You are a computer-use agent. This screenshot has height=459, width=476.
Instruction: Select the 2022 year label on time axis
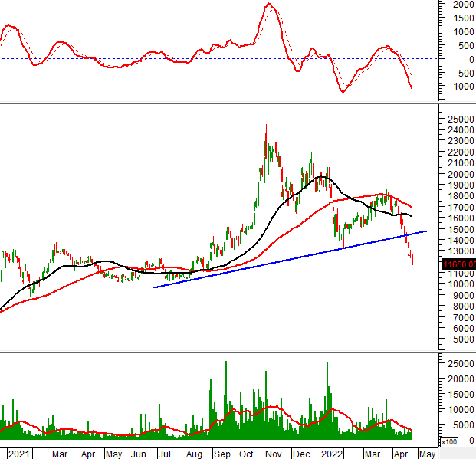click(x=331, y=453)
